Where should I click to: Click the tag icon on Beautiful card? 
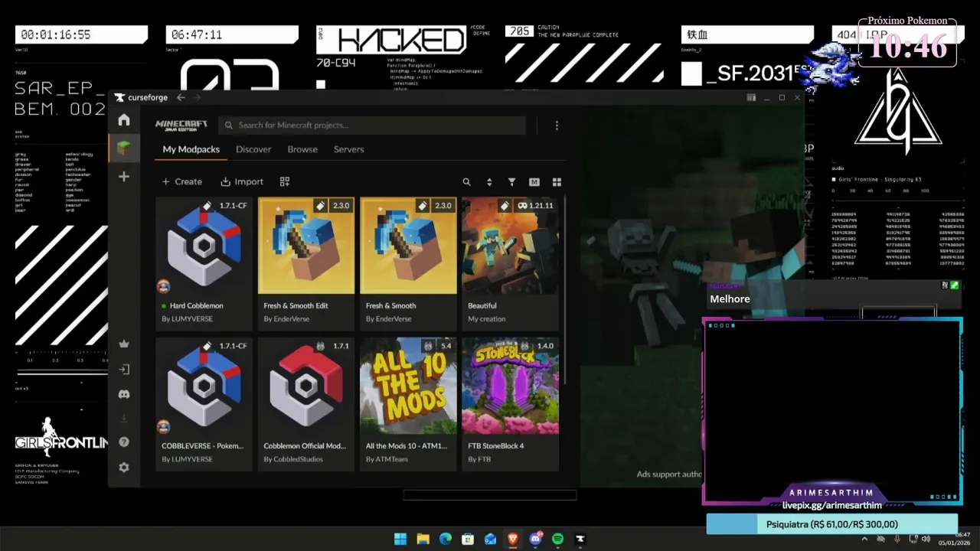click(x=505, y=206)
